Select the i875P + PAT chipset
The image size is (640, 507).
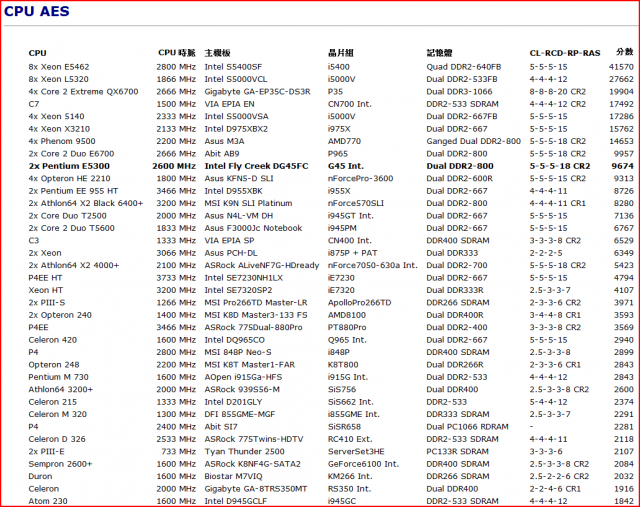[353, 253]
